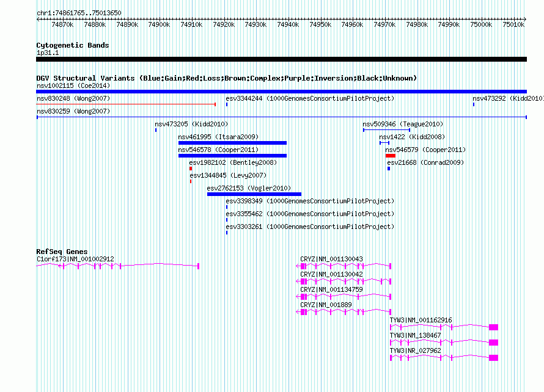544x392 pixels.
Task: Click the nsv461995 (Itsara2009) label
Action: (218, 137)
